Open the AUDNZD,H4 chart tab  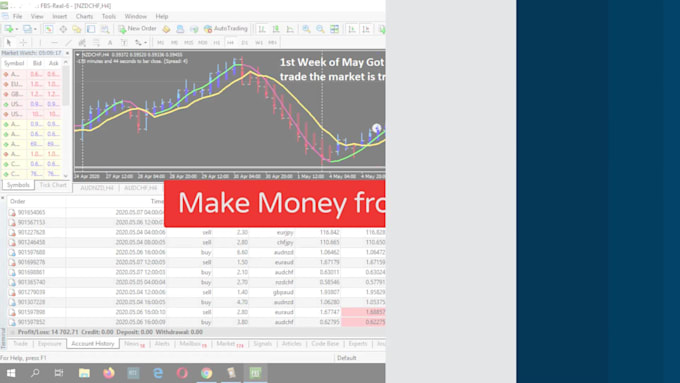pos(96,188)
